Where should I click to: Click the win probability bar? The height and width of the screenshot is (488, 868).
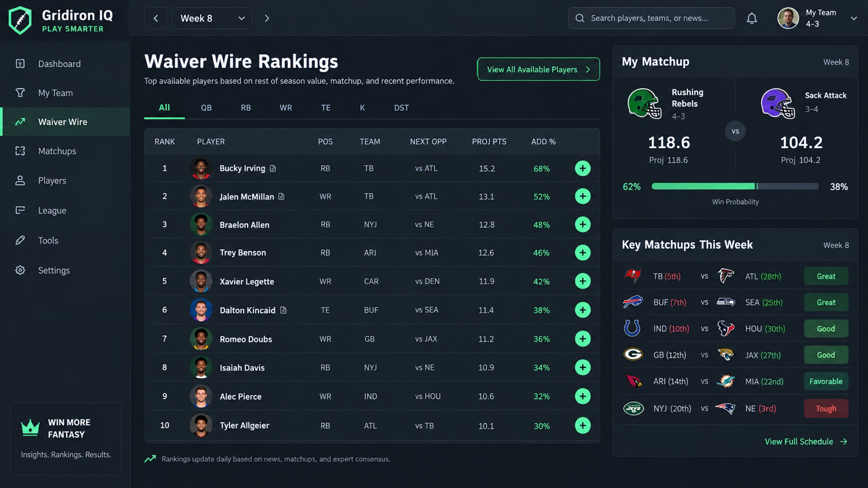tap(735, 186)
